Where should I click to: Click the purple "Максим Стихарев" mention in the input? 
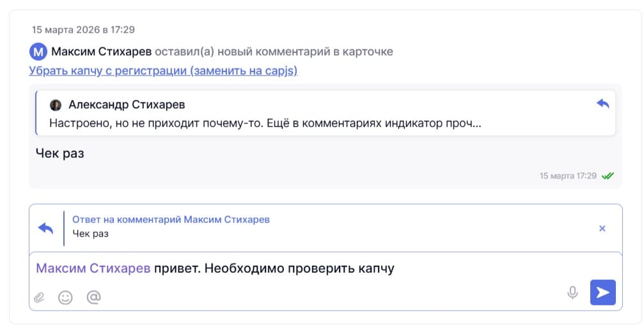click(x=93, y=268)
